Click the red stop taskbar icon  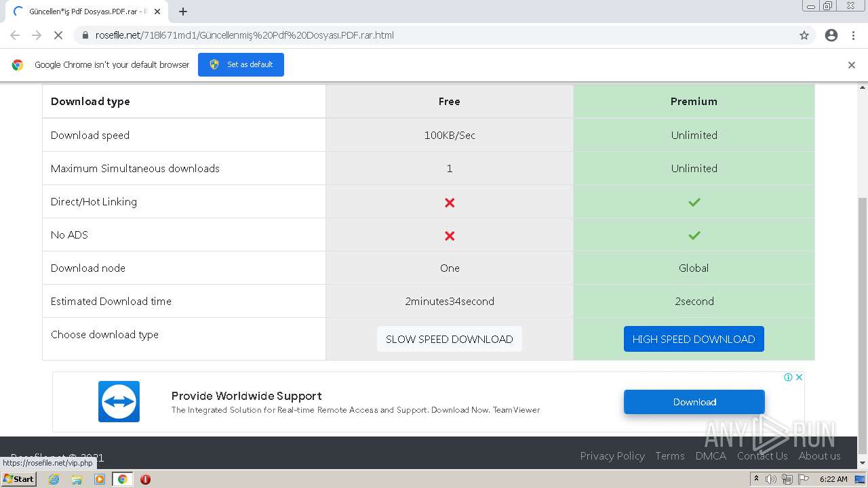tap(145, 479)
